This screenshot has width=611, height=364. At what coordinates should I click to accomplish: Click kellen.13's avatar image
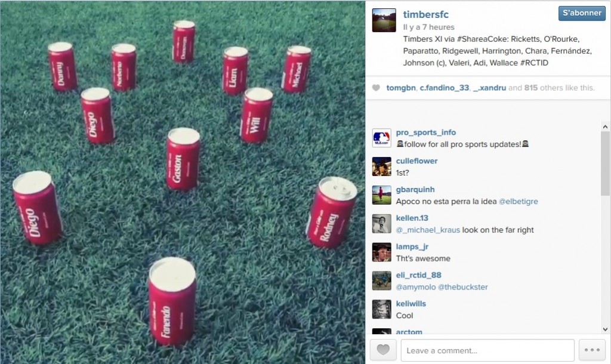click(381, 223)
